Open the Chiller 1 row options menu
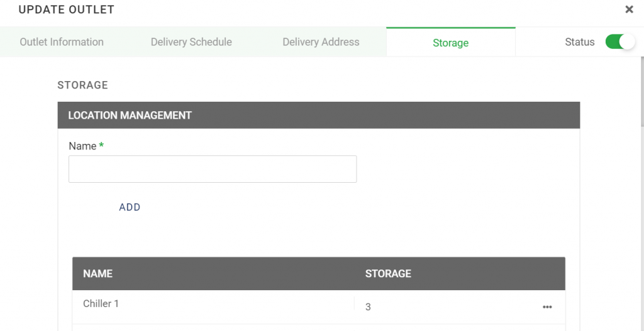The width and height of the screenshot is (644, 331). pos(547,307)
